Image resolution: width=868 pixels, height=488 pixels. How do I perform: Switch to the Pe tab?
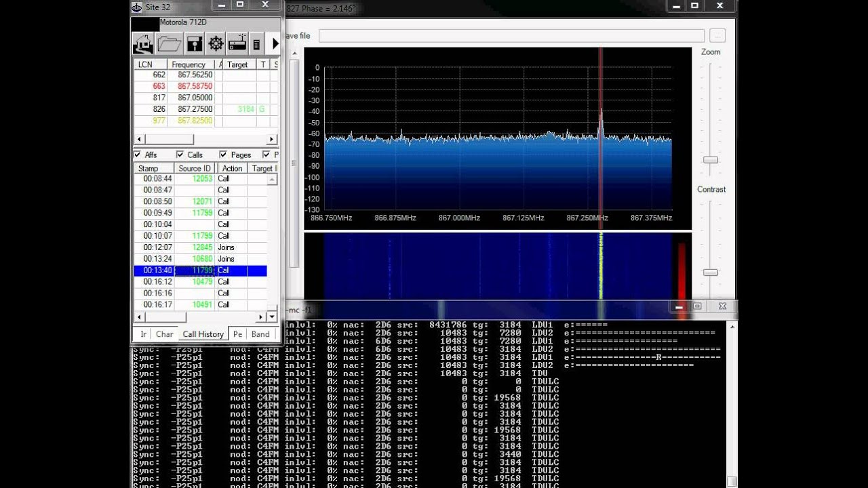click(x=237, y=334)
